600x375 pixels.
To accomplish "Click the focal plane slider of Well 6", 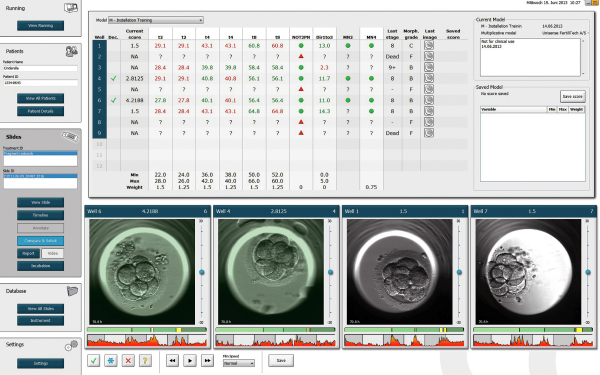I will (x=202, y=272).
